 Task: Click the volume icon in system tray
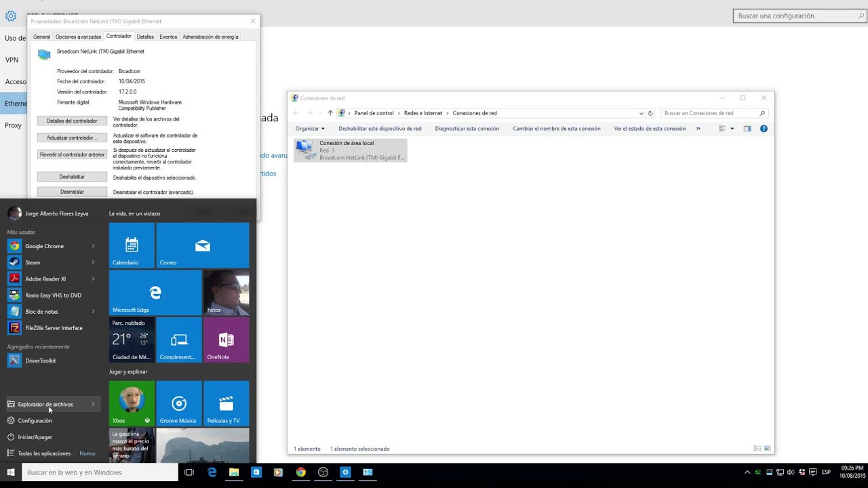click(790, 472)
